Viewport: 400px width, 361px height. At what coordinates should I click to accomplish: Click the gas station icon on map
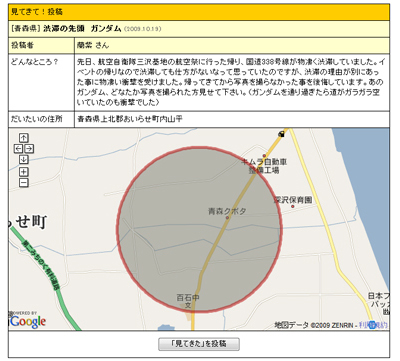point(282,134)
